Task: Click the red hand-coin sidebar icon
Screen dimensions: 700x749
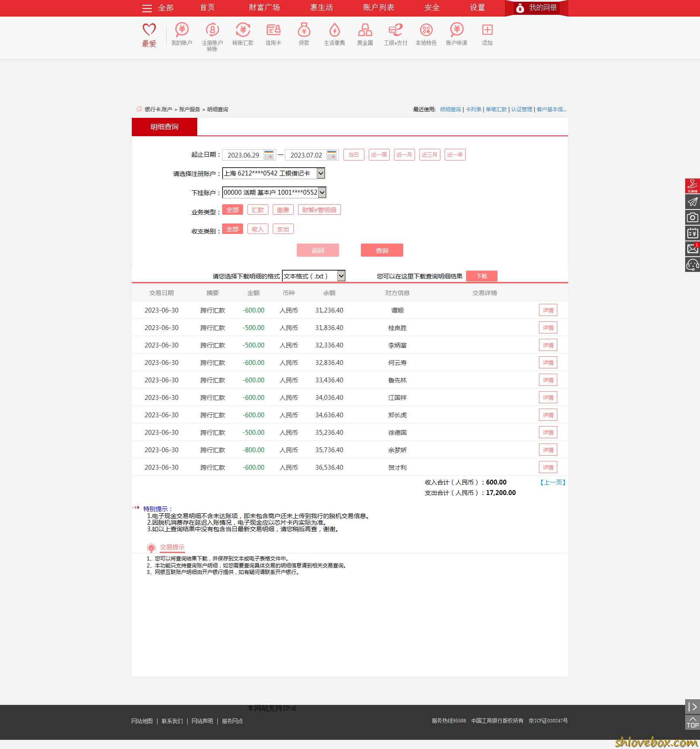Action: 693,186
